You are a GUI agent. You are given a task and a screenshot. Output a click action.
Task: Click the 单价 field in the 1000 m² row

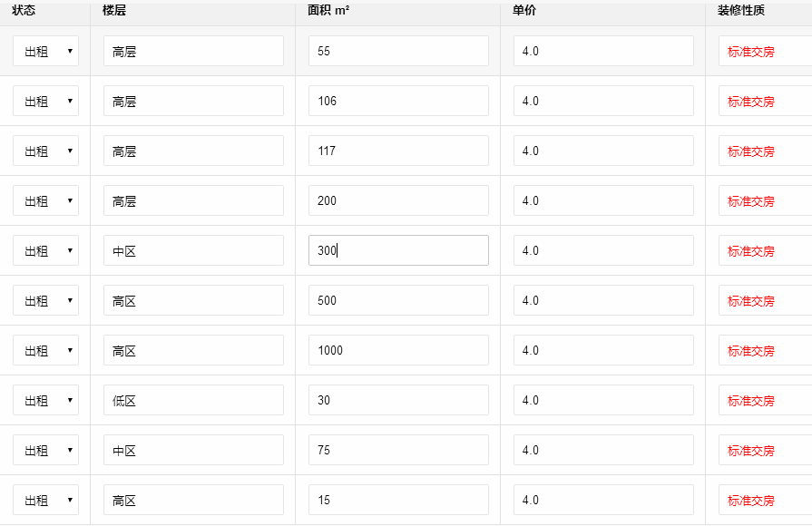pyautogui.click(x=603, y=351)
